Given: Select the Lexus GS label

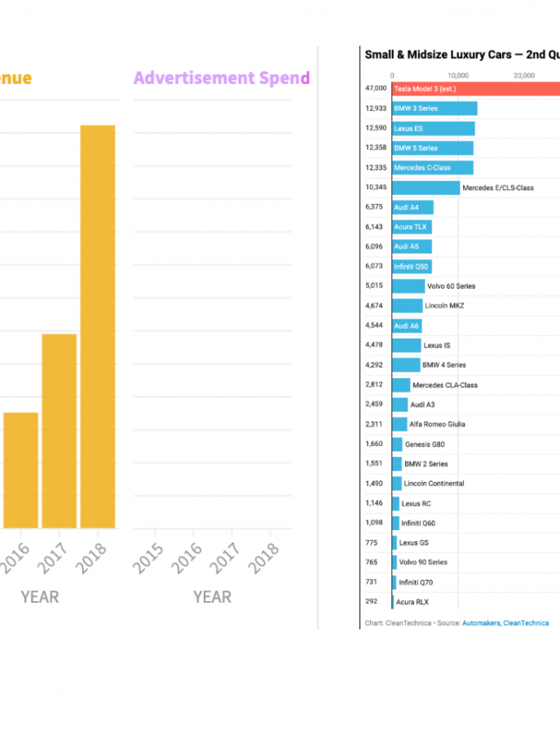Looking at the screenshot, I should 413,542.
